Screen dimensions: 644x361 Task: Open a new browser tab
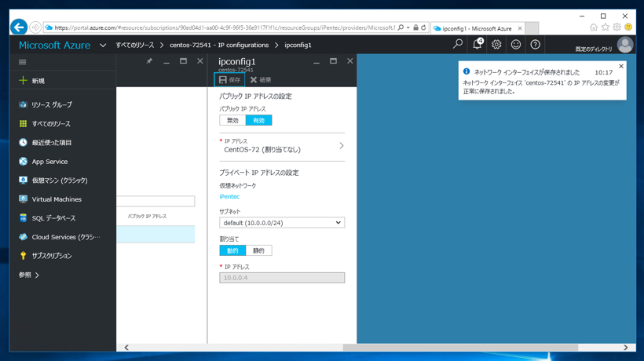pyautogui.click(x=532, y=28)
